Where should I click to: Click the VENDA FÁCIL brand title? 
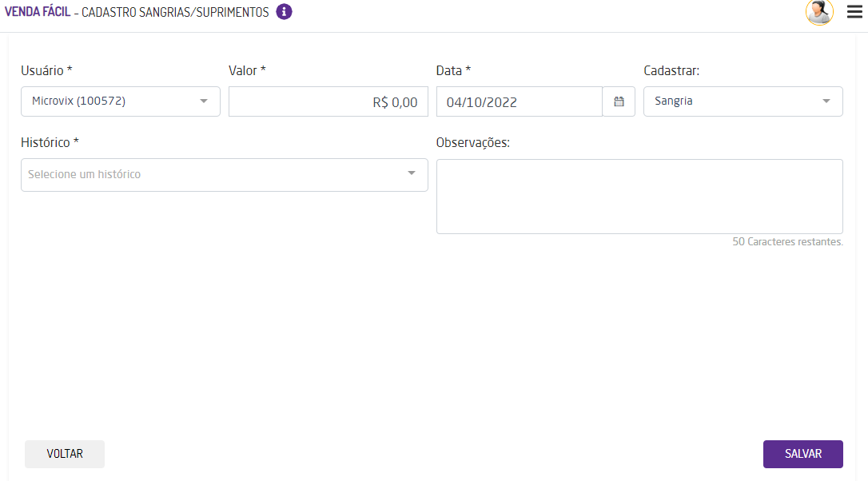click(x=38, y=13)
